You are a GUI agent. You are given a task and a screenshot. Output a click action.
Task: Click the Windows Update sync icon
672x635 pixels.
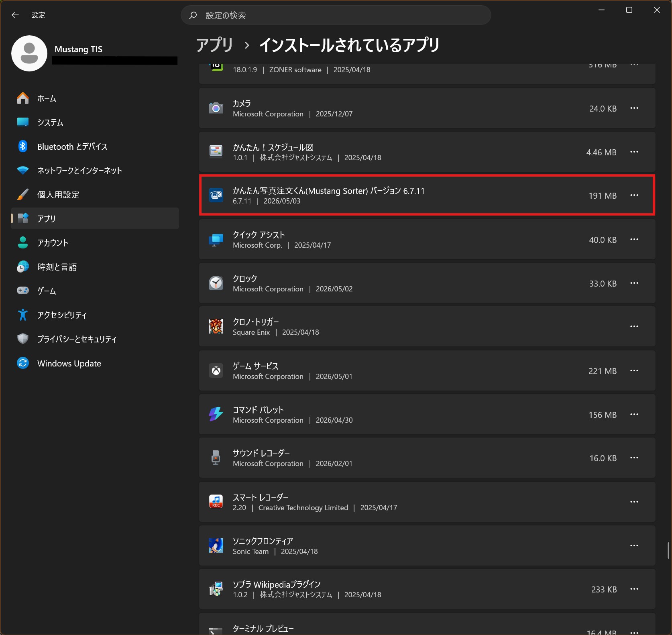tap(23, 363)
